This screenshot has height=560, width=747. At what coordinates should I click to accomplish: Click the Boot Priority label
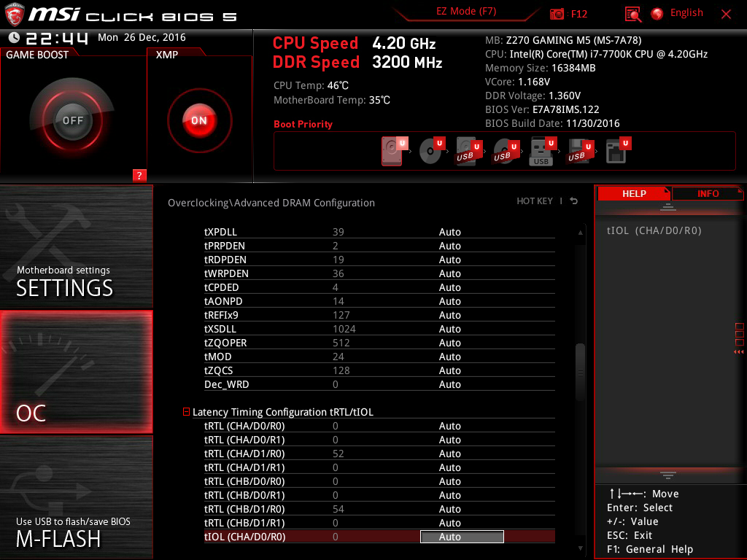coord(303,124)
